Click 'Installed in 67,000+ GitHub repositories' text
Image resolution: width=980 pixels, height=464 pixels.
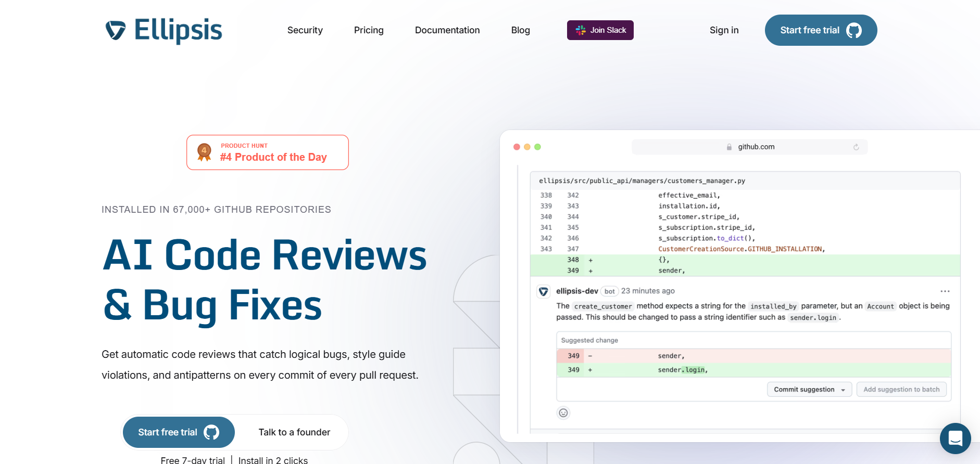216,210
